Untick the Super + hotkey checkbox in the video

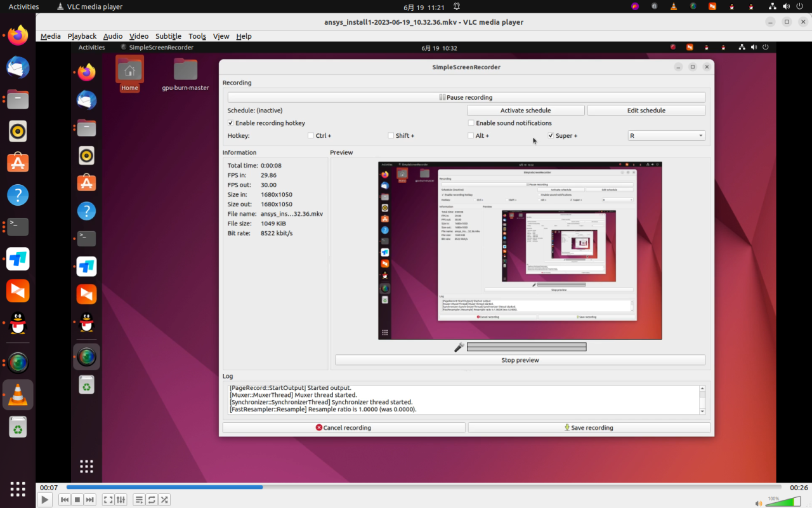pos(551,136)
